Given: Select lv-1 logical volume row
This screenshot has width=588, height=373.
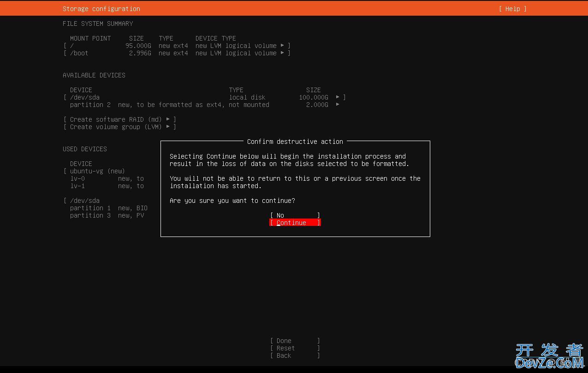Looking at the screenshot, I should 107,186.
